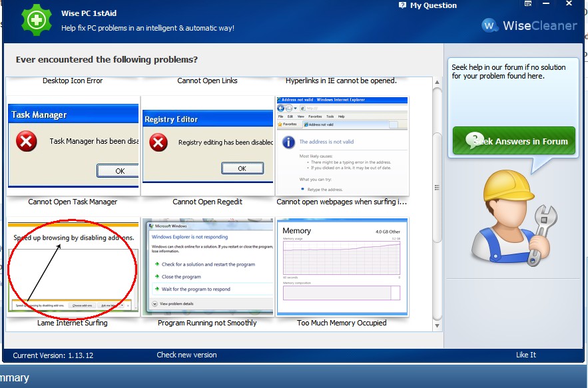Select the Too Much Memory Occupied thumbnail

[342, 266]
